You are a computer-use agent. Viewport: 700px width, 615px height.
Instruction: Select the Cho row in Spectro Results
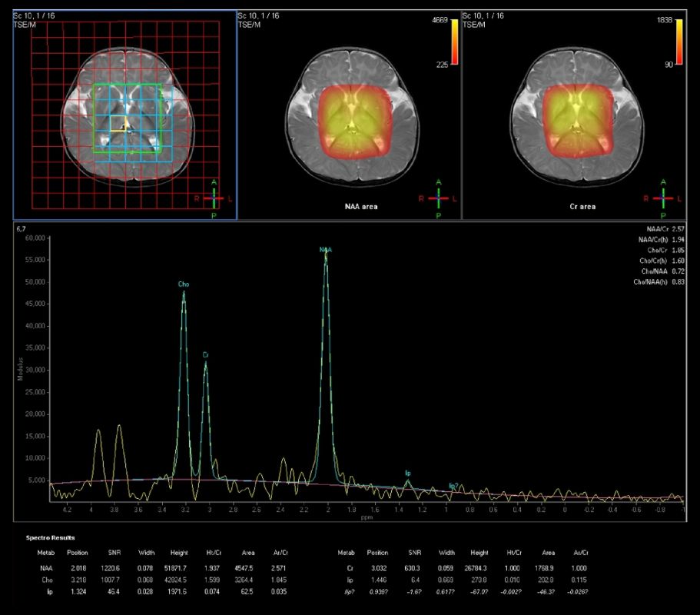pyautogui.click(x=164, y=580)
